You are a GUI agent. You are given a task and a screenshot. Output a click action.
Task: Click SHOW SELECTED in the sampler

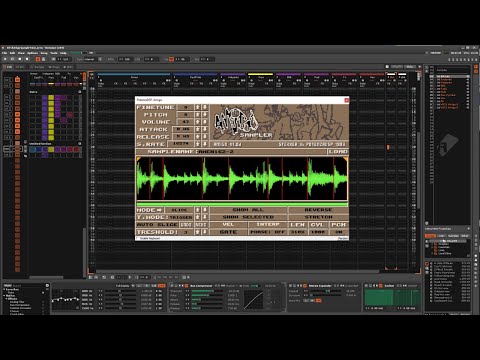pyautogui.click(x=248, y=217)
